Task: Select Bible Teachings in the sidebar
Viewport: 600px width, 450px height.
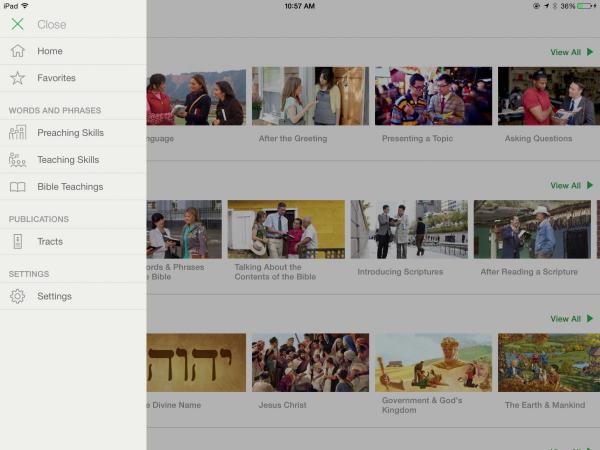Action: [70, 187]
